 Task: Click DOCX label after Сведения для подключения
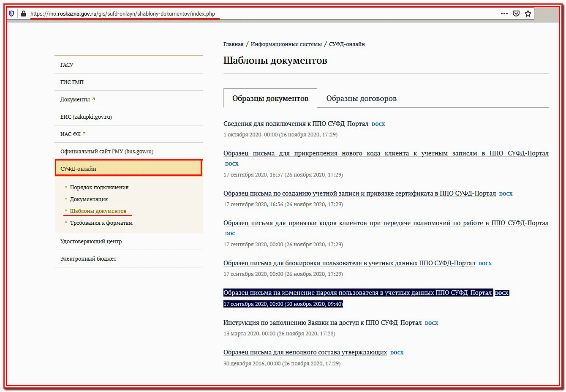click(x=378, y=124)
